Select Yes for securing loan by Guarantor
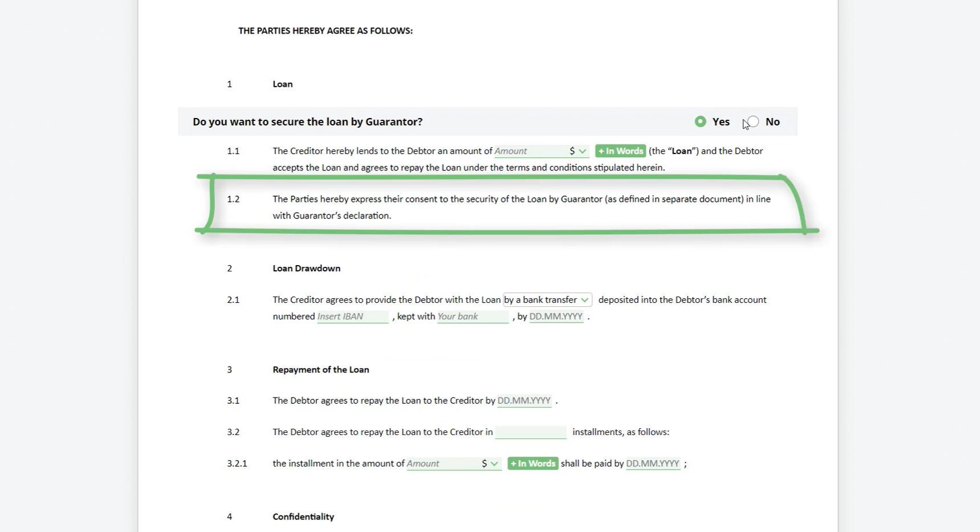 coord(701,121)
